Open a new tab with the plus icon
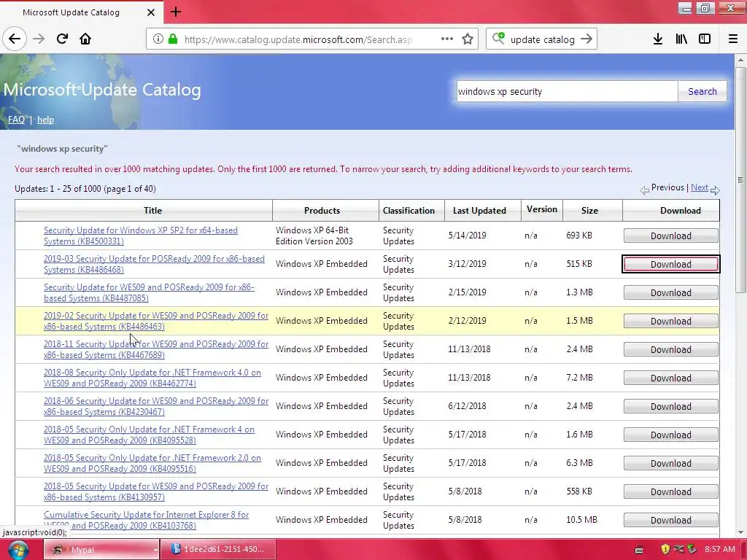The width and height of the screenshot is (747, 560). [175, 12]
